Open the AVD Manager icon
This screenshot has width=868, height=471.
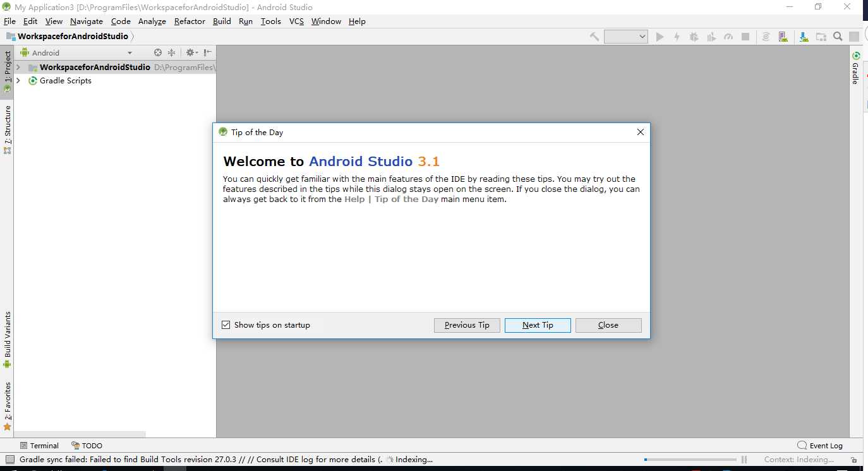point(783,37)
